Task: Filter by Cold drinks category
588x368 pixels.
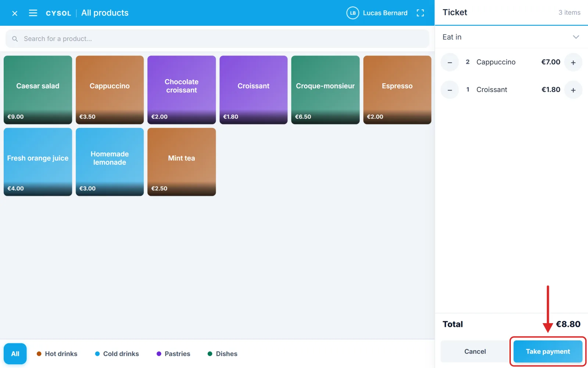Action: click(x=117, y=354)
